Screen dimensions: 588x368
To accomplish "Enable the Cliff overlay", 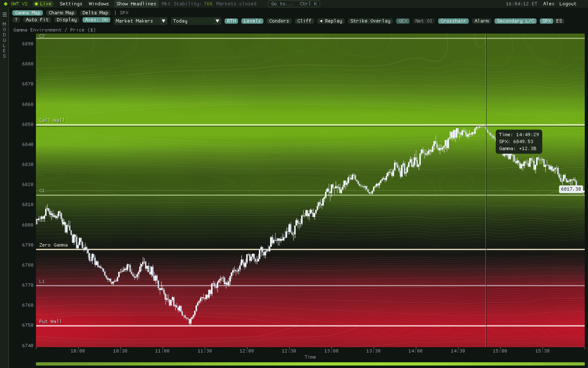I will click(304, 21).
